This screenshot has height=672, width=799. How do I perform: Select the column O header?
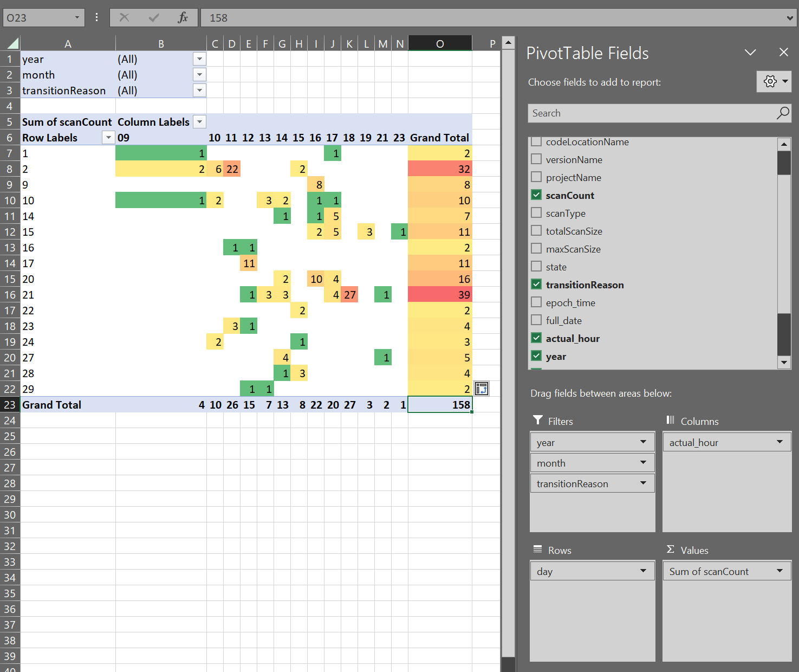(440, 44)
